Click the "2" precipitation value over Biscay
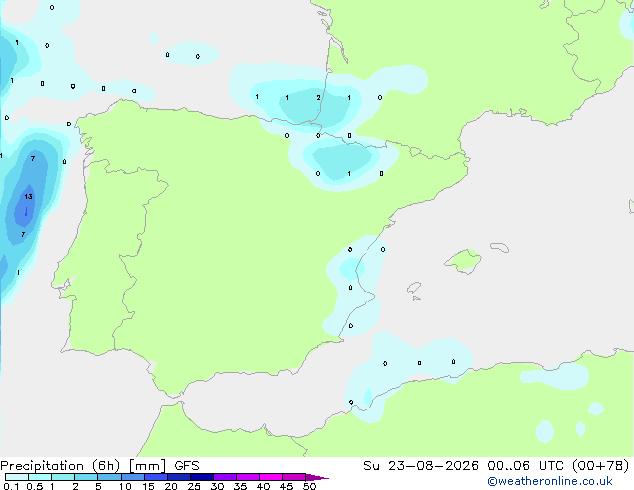This screenshot has width=634, height=490. tap(319, 97)
